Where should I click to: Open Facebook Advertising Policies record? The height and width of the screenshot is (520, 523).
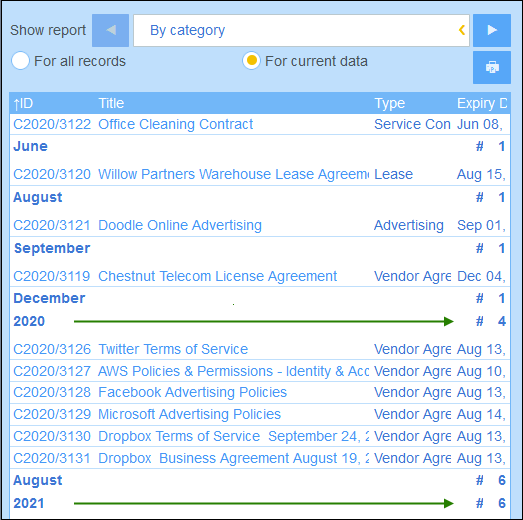(192, 393)
